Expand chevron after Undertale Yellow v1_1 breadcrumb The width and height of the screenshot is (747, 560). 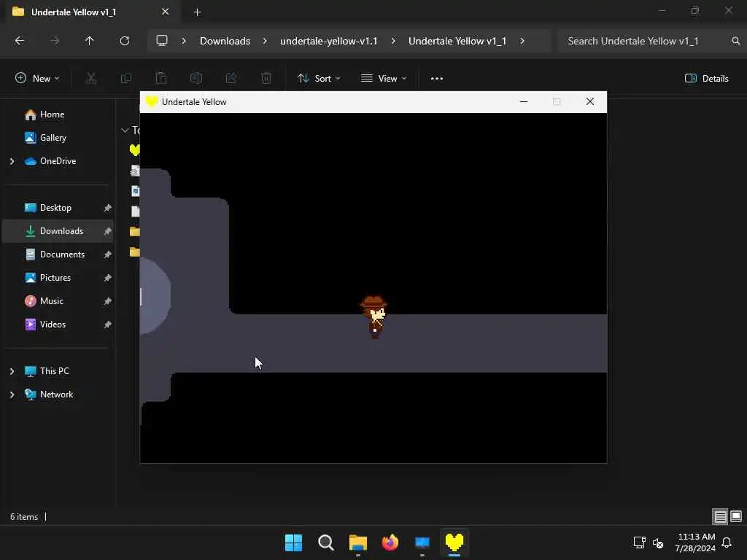[522, 41]
